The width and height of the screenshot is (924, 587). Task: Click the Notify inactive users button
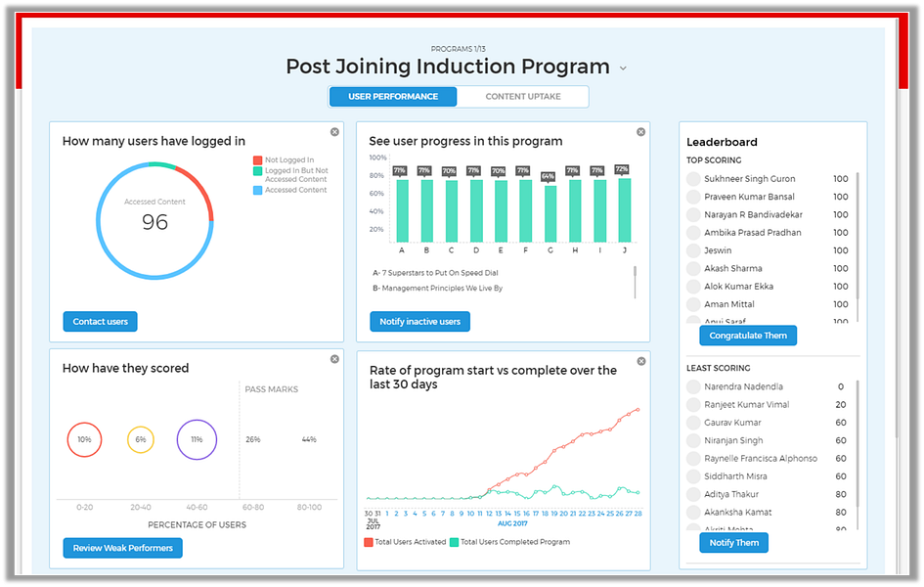click(420, 322)
